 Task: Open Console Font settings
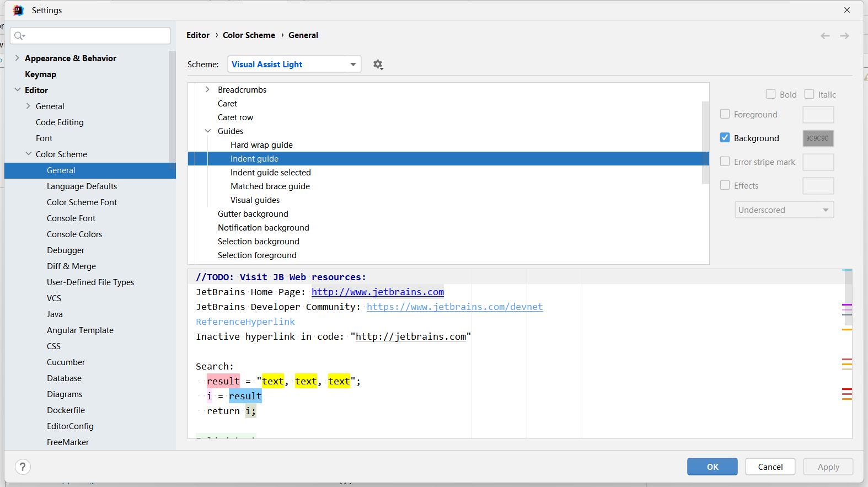[x=71, y=218]
